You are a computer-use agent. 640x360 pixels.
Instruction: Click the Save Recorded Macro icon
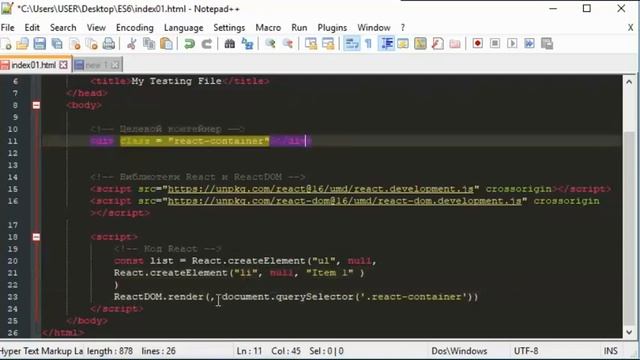(x=547, y=43)
